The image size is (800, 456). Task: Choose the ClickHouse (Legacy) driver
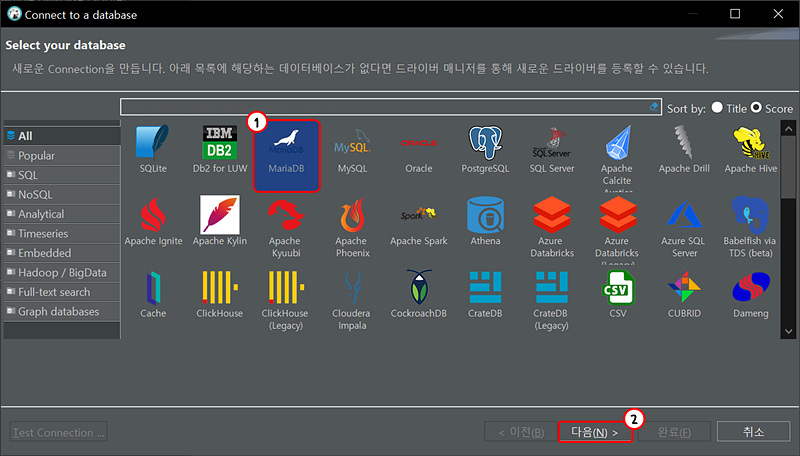click(285, 300)
